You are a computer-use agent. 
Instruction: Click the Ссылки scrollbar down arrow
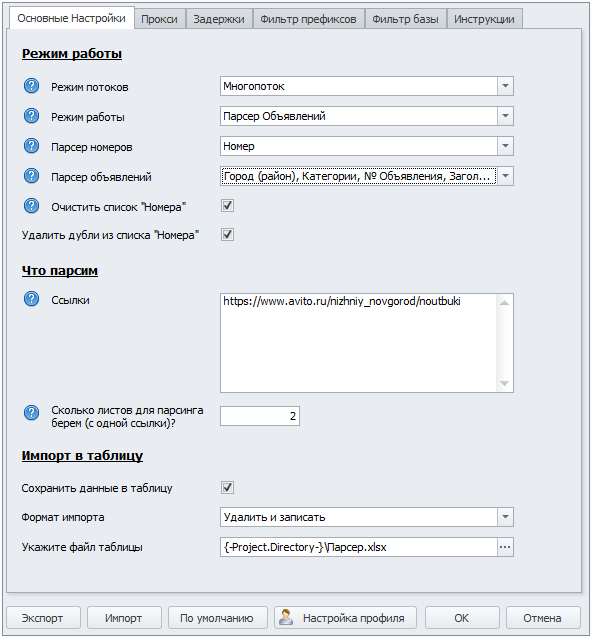pyautogui.click(x=505, y=383)
